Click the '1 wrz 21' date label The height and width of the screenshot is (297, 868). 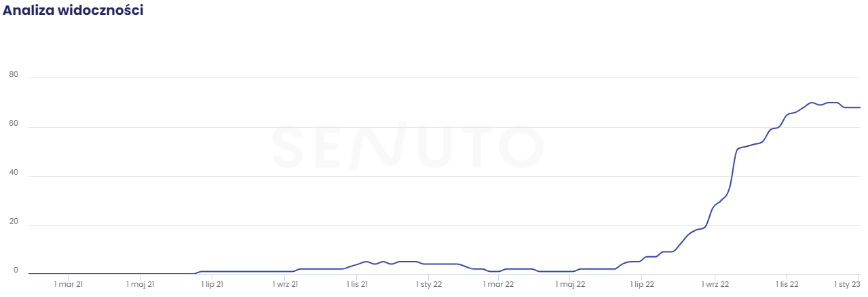pos(285,285)
